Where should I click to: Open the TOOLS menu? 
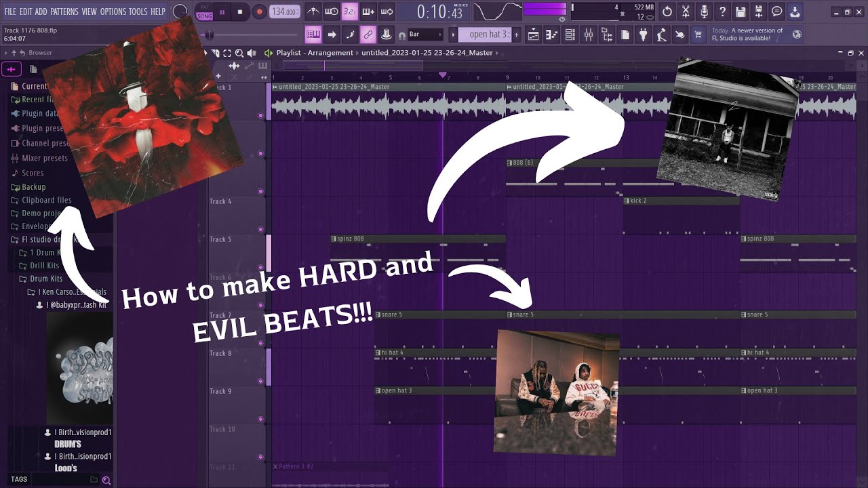click(x=138, y=12)
